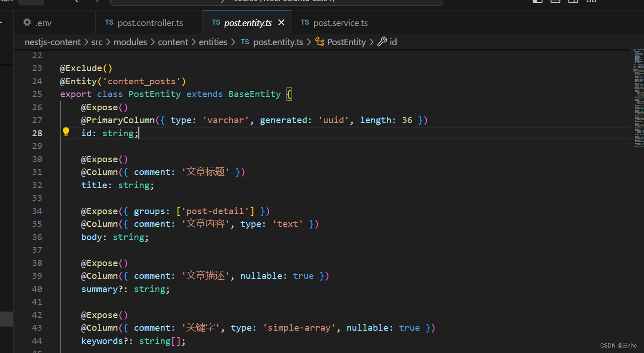The width and height of the screenshot is (644, 353).
Task: Click the body property on line 36
Action: tap(92, 237)
